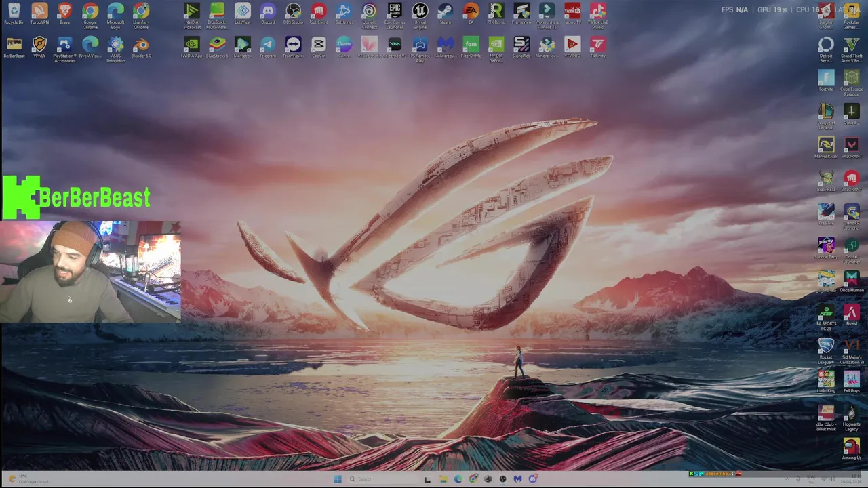Launch Blender 5.0 from the desktop
This screenshot has width=868, height=488.
pyautogui.click(x=141, y=47)
